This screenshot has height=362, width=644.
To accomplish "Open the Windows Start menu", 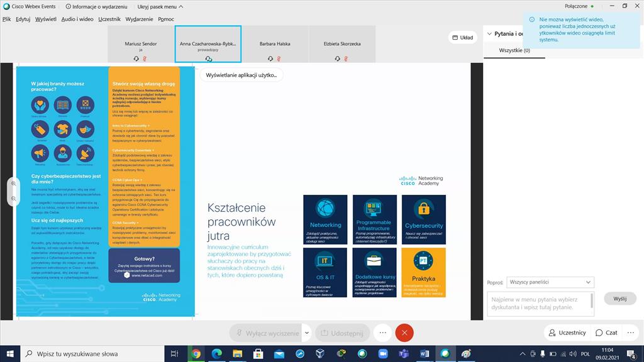I will (x=10, y=354).
